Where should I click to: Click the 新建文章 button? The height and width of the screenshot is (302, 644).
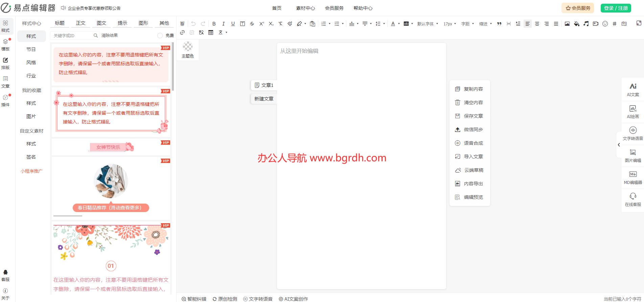tap(264, 99)
